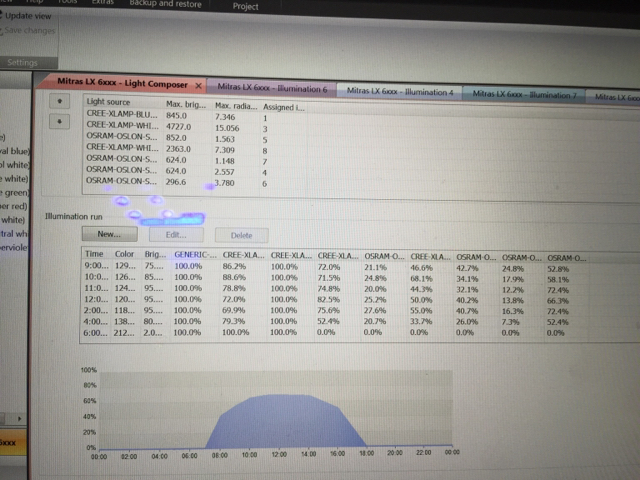
Task: Click the Delete button
Action: point(241,235)
